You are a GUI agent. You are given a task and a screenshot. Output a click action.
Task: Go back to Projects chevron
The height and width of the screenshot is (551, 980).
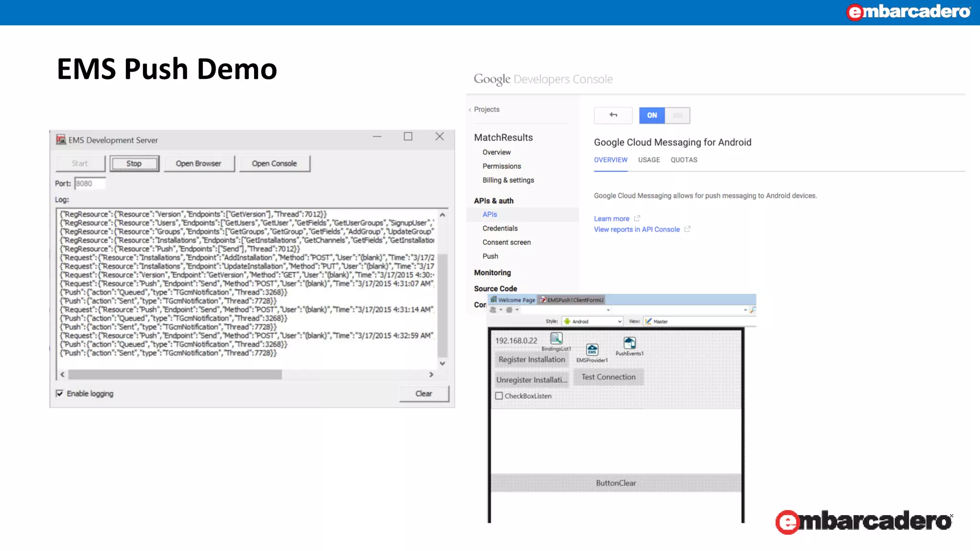click(470, 110)
